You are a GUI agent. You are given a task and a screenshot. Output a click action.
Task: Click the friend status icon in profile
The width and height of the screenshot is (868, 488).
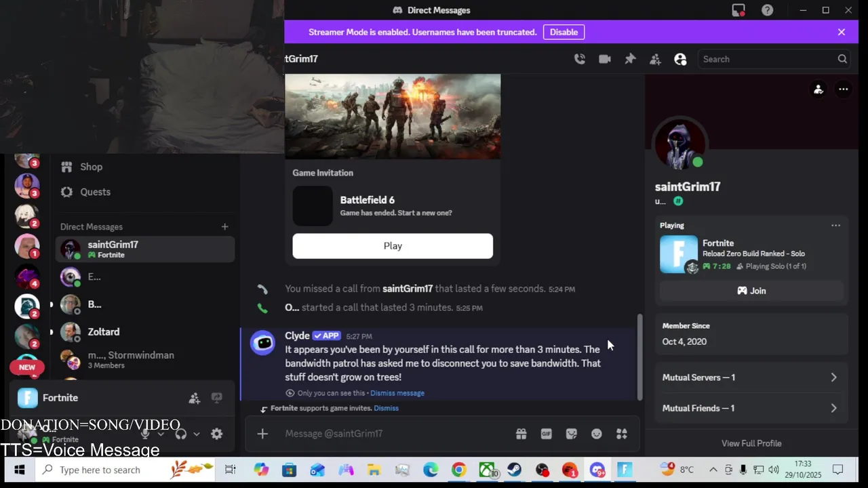(818, 89)
